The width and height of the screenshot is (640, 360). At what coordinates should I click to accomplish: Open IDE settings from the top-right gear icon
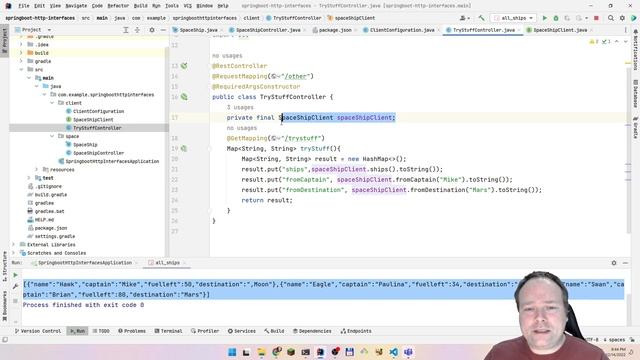click(622, 18)
